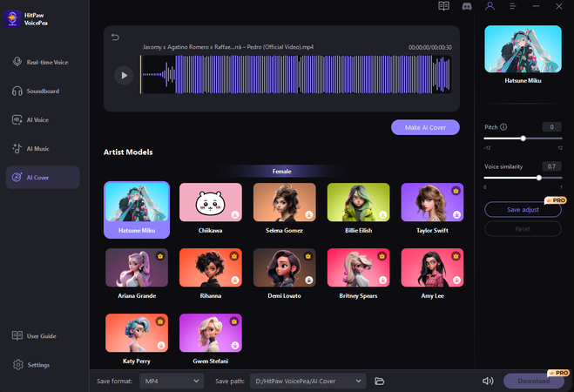Click the volume speaker icon
Image resolution: width=574 pixels, height=392 pixels.
(x=488, y=381)
